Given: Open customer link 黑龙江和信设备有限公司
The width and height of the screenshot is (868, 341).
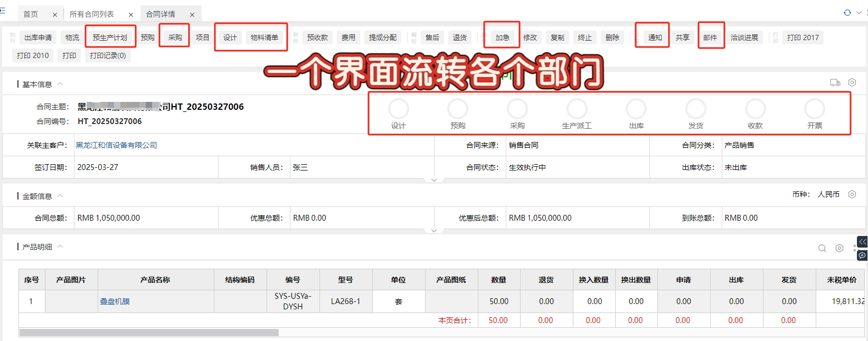Looking at the screenshot, I should point(116,145).
